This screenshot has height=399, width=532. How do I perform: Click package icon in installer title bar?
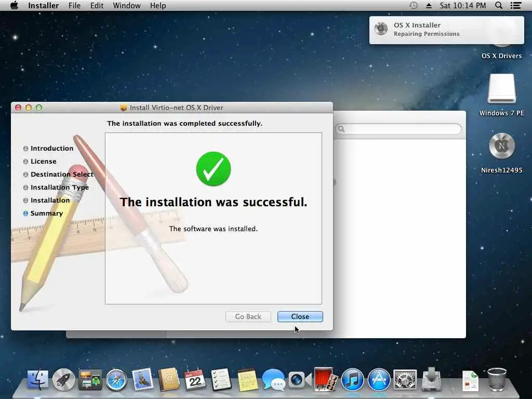point(124,108)
